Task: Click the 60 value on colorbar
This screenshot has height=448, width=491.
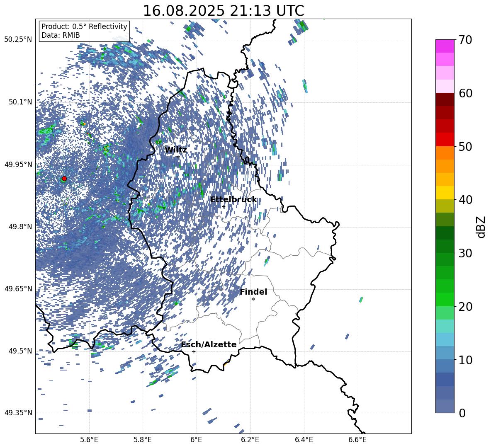Action: 465,93
